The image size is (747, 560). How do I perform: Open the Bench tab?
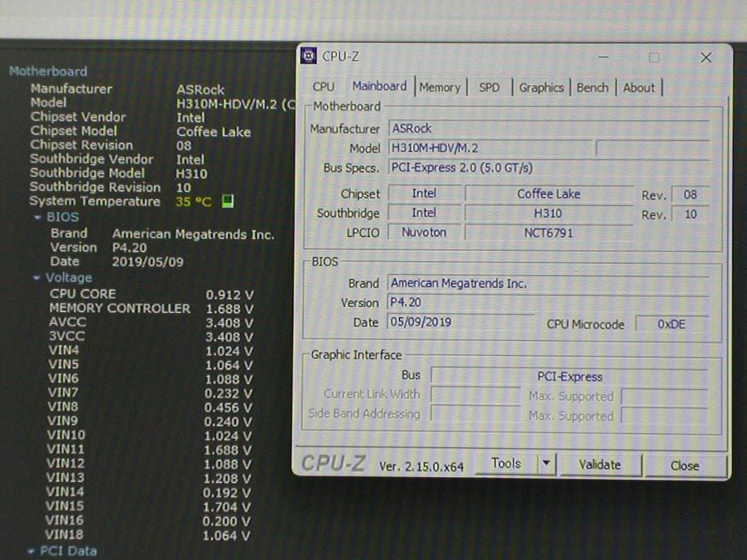(592, 87)
